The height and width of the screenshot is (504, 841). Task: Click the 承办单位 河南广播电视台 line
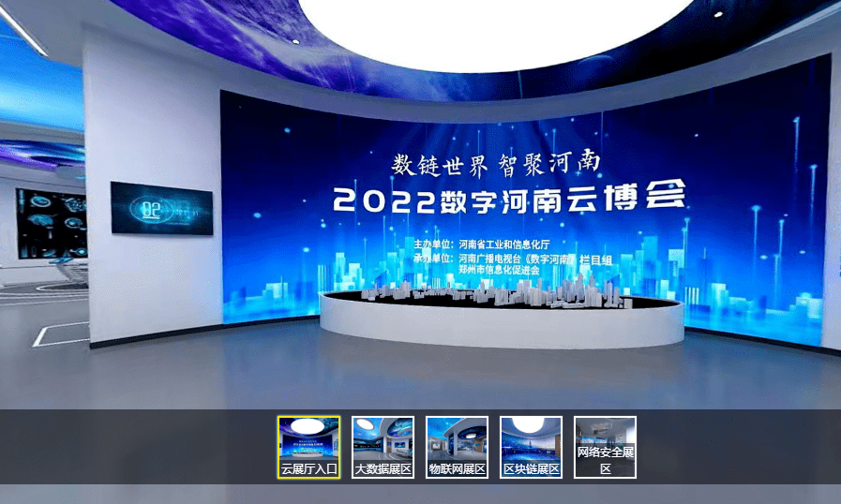[513, 259]
